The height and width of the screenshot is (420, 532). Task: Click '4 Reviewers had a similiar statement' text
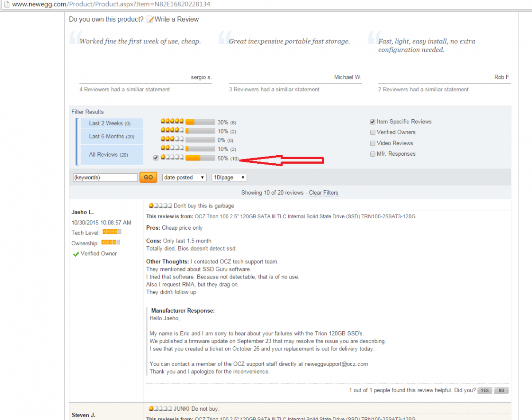125,90
